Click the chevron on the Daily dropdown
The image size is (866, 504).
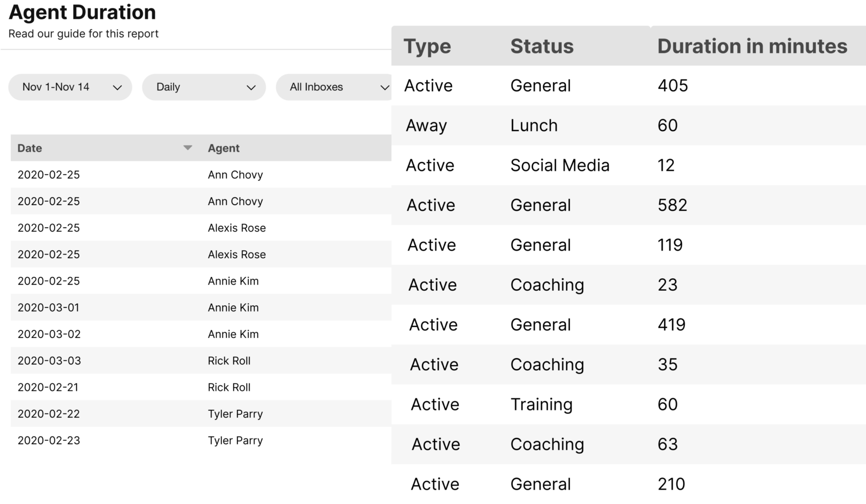[x=251, y=88]
